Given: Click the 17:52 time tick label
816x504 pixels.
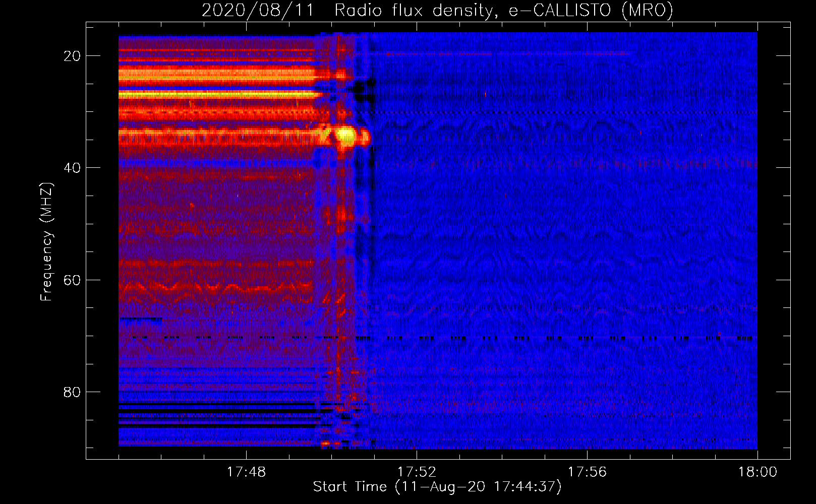Looking at the screenshot, I should tap(417, 472).
